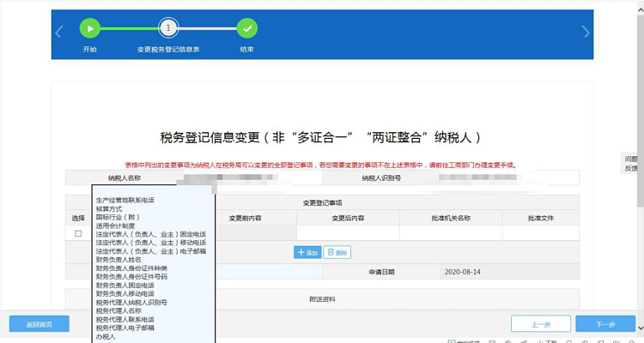Click the right arrow on the blue step banner
644x343 pixels.
(586, 32)
